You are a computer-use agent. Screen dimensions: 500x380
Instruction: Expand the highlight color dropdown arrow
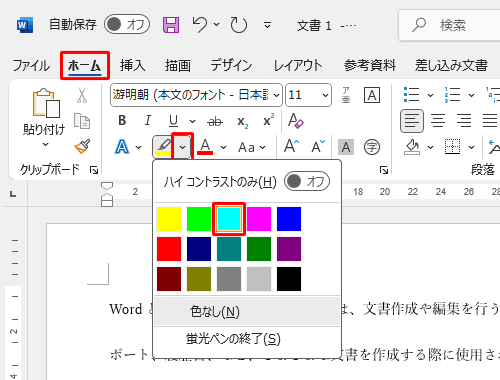[182, 147]
